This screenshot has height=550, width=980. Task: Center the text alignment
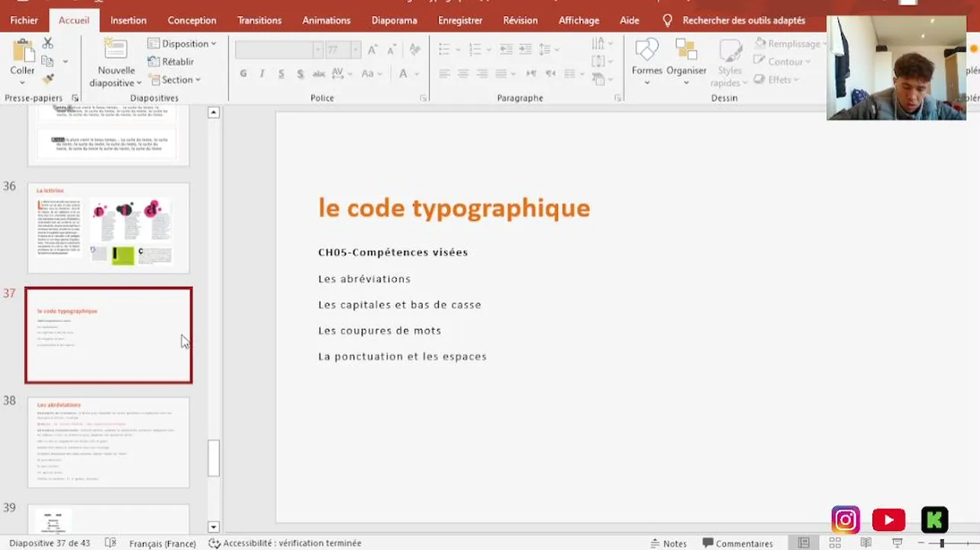pyautogui.click(x=463, y=74)
